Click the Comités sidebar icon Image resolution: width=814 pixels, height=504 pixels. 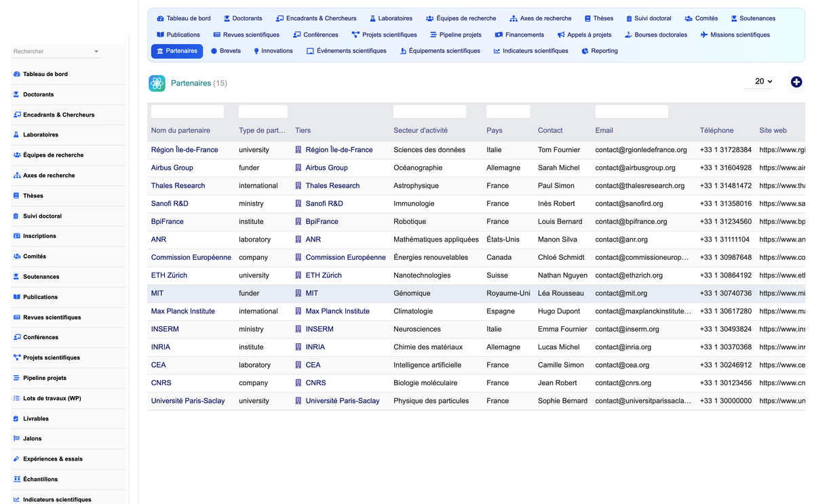17,256
